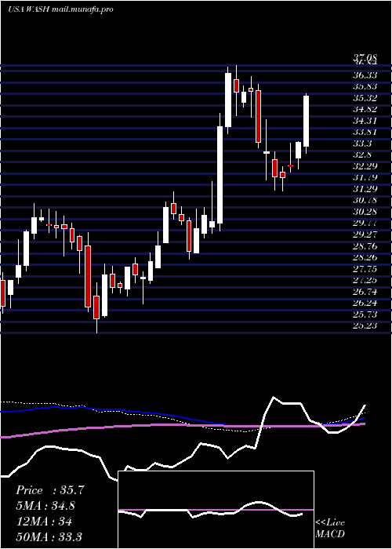Click the 29.77 price axis label

tap(365, 224)
